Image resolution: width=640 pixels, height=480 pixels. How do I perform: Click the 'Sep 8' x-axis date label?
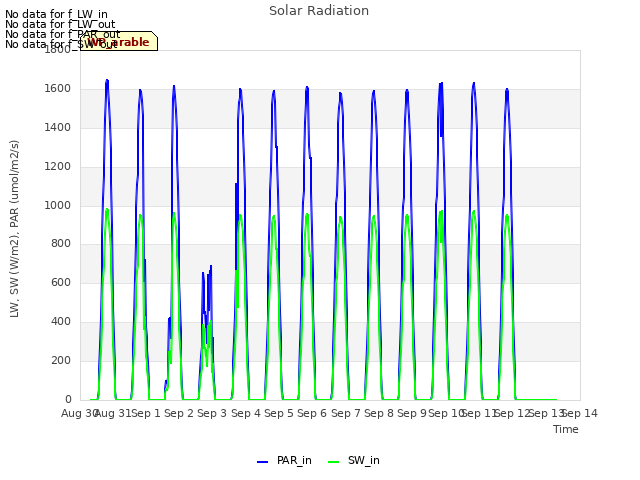pos(379,413)
